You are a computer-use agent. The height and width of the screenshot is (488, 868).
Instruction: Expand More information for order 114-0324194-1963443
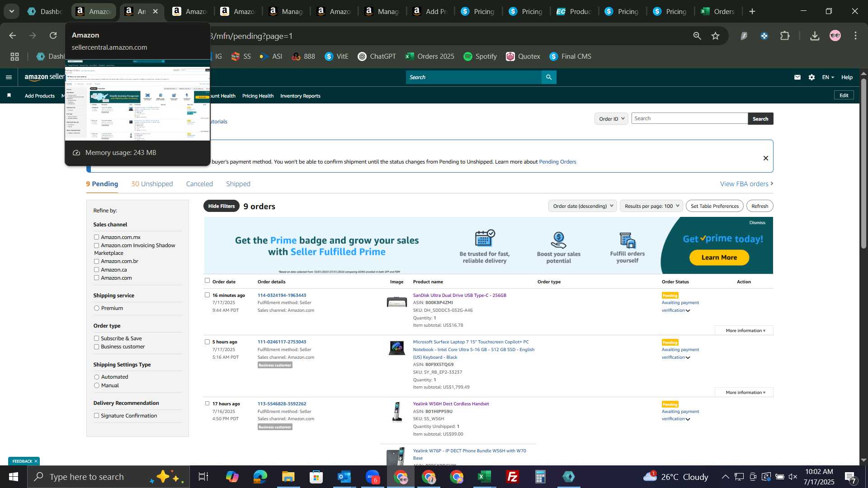click(744, 331)
